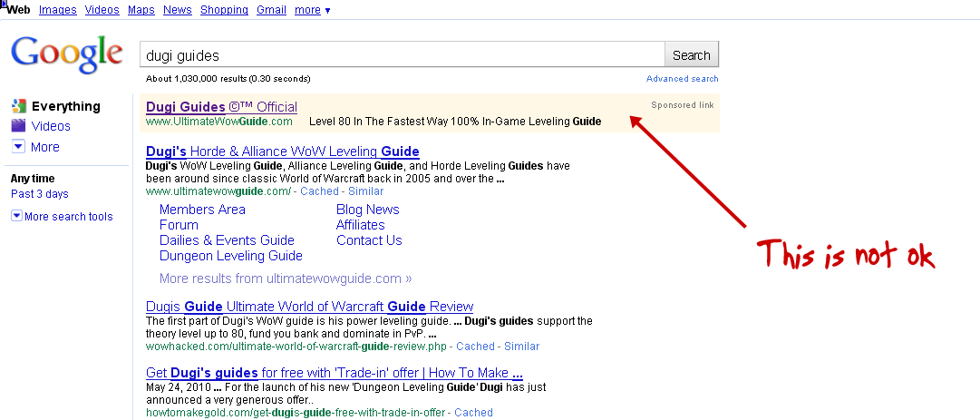The height and width of the screenshot is (420, 980).
Task: Open Videos in top navigation bar
Action: (102, 10)
